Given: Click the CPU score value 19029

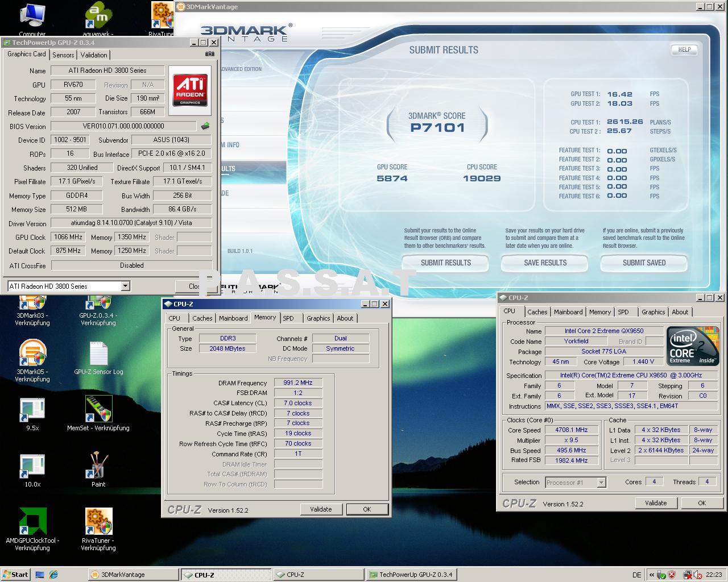Looking at the screenshot, I should pos(482,178).
